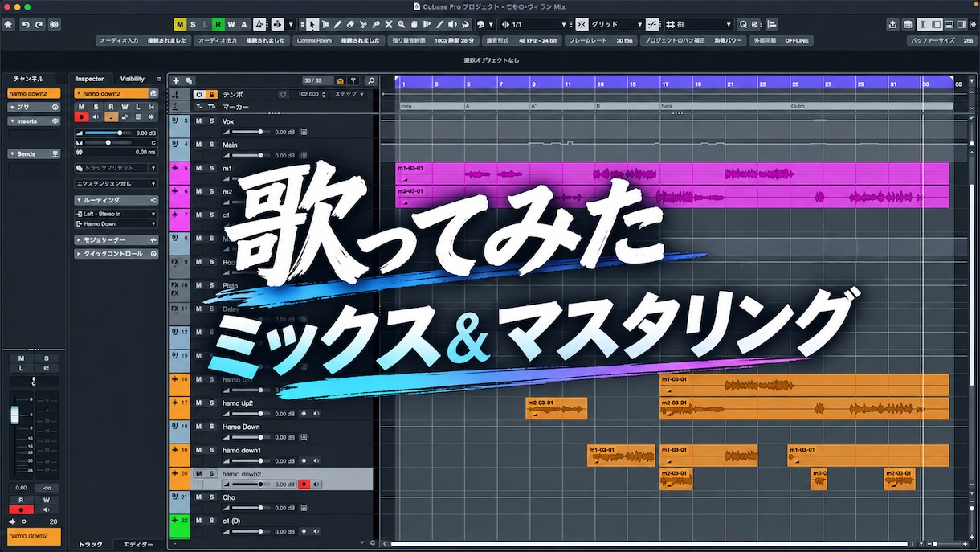Viewport: 980px width, 552px height.
Task: Open Edit Channel Settings 'e' in Inspector
Action: [153, 94]
